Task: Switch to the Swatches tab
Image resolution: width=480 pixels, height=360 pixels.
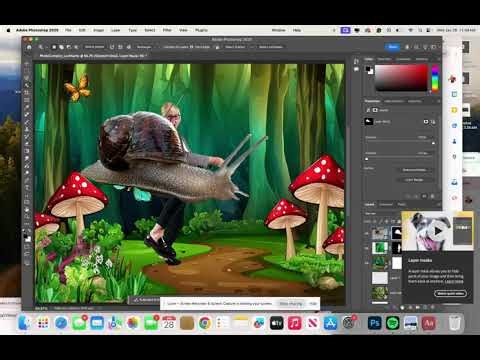Action: click(384, 59)
